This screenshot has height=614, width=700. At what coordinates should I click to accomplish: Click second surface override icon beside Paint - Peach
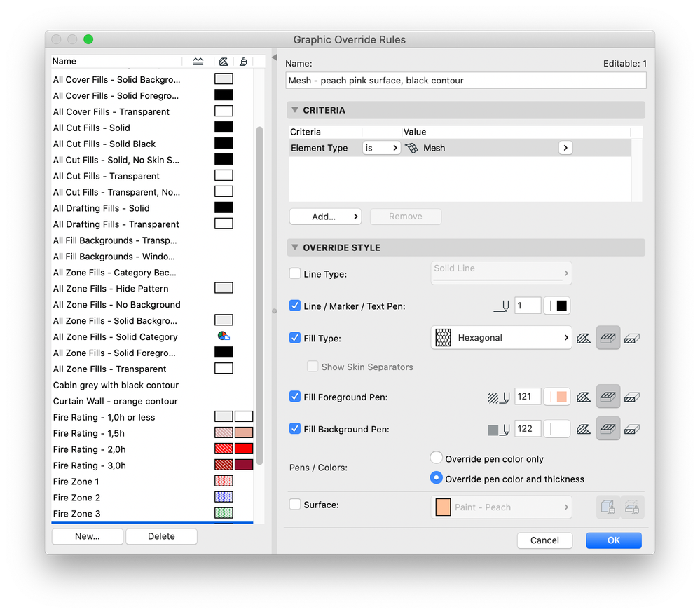click(x=632, y=507)
